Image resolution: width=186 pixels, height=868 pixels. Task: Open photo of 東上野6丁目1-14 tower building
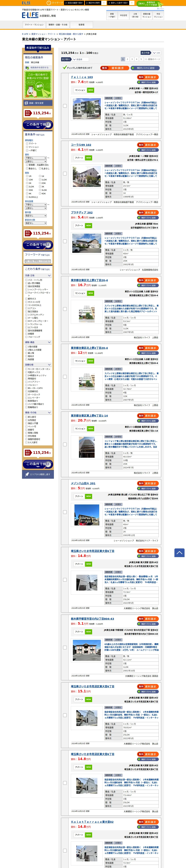pyautogui.click(x=87, y=447)
